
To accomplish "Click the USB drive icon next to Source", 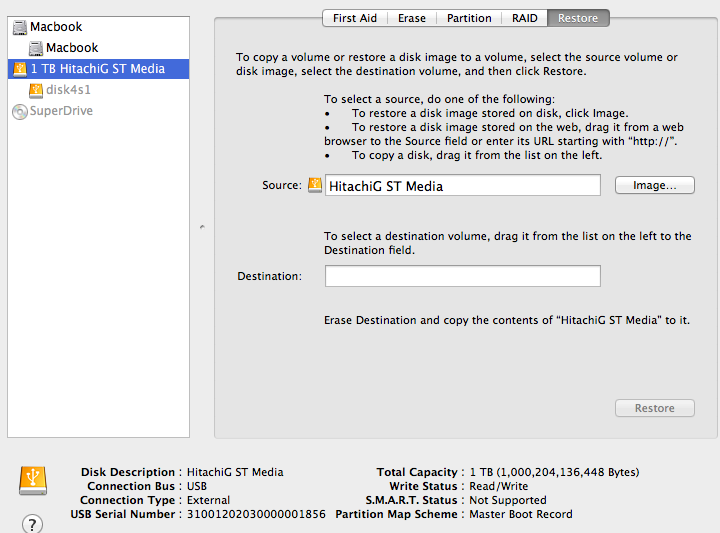I will click(315, 185).
